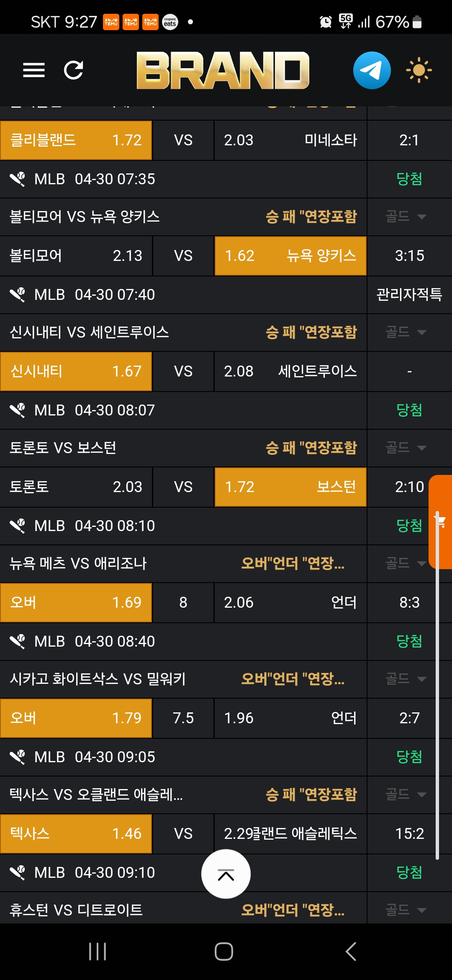452x980 pixels.
Task: Select 클리블랜드 1.72 odds cell
Action: [76, 140]
